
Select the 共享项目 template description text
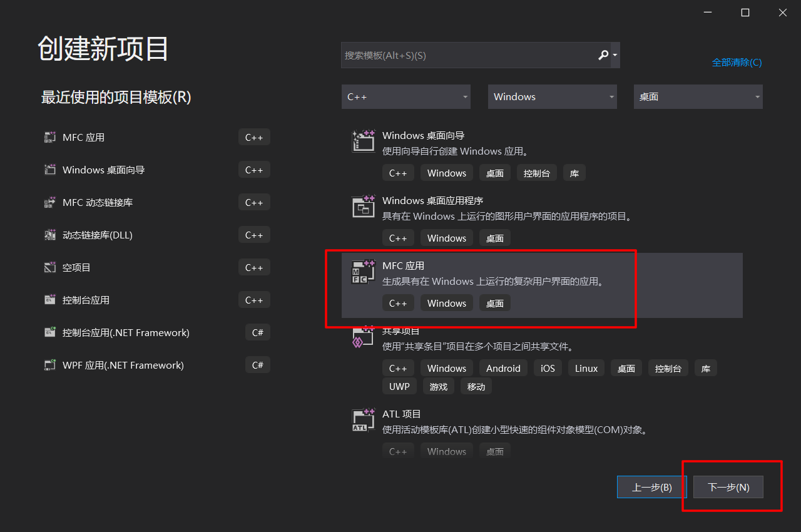(478, 346)
